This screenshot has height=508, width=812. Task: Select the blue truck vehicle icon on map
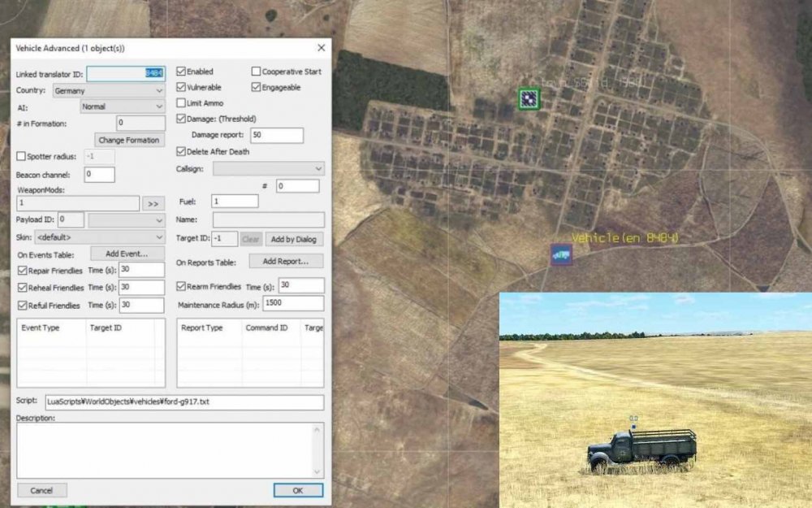coord(561,254)
